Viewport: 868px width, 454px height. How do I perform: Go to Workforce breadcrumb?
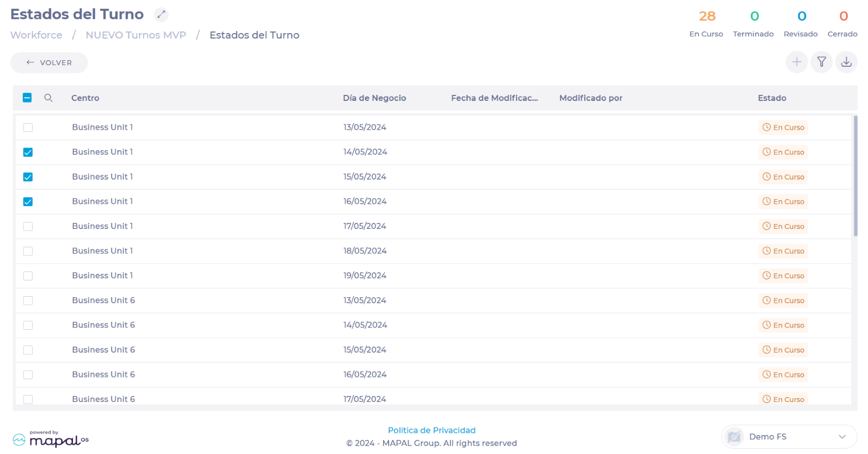(36, 35)
